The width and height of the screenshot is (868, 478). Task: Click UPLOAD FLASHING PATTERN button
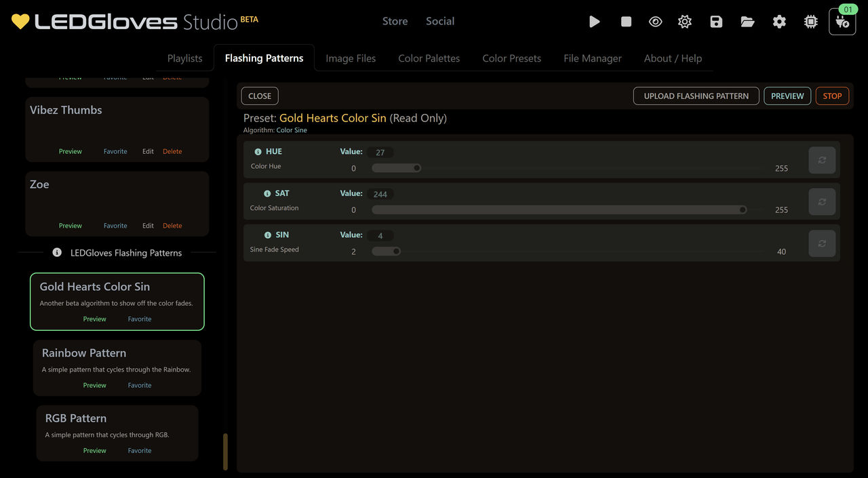click(696, 96)
